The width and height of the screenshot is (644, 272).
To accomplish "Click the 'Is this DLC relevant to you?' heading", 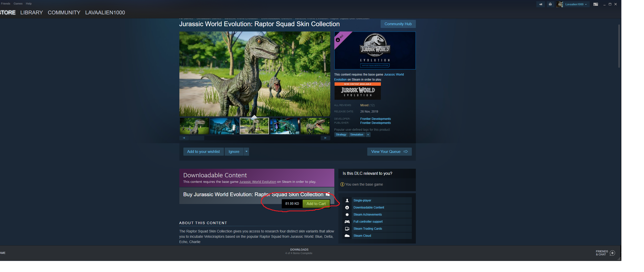I will click(x=367, y=174).
